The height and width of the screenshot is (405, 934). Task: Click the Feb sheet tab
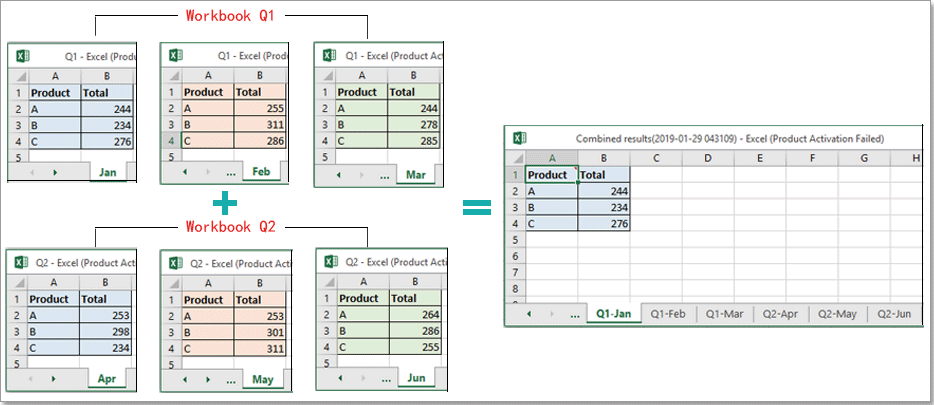click(261, 172)
